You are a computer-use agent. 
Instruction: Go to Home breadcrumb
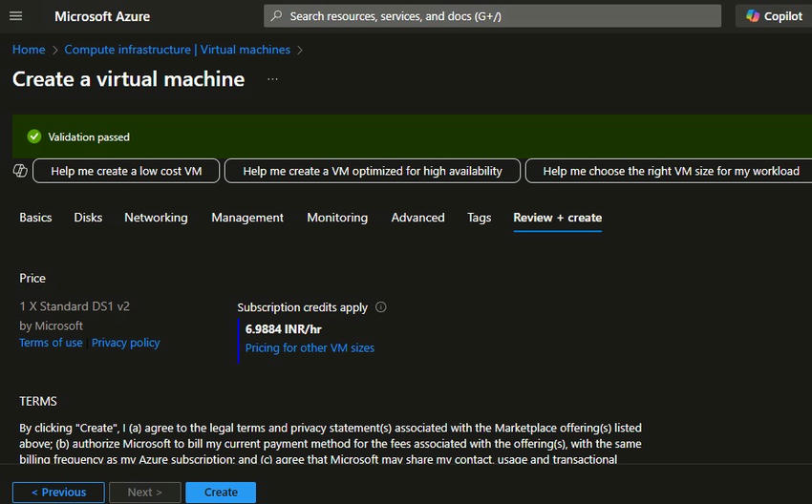point(29,50)
